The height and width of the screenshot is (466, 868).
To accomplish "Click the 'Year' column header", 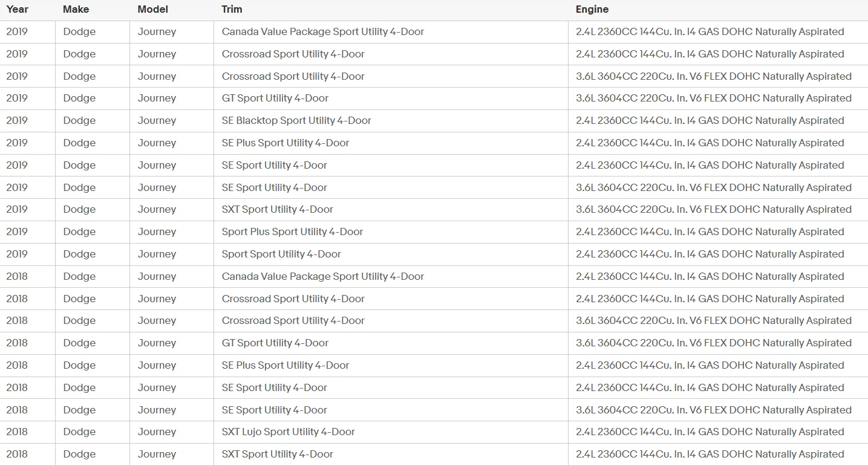I will point(17,9).
